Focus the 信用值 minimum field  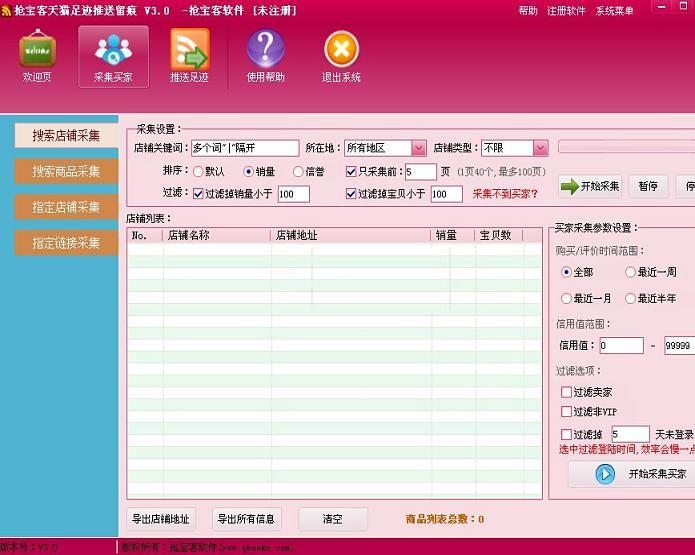pyautogui.click(x=621, y=345)
